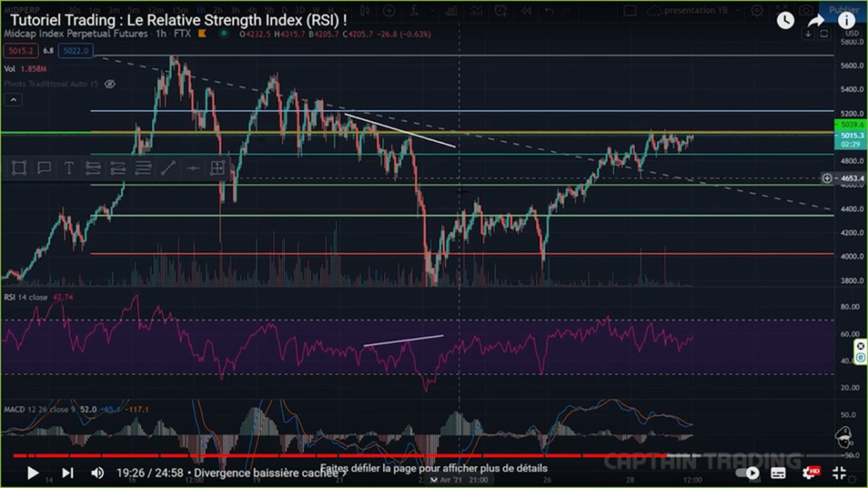
Task: Switch to the 15m timeframe
Action: tap(180, 10)
